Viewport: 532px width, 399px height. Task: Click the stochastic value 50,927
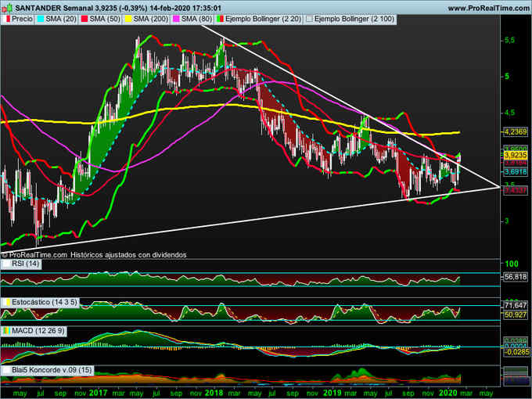coord(516,315)
